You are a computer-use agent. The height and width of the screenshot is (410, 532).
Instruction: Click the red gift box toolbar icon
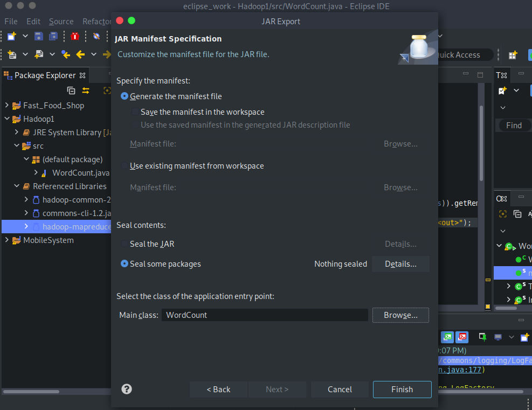pos(75,36)
